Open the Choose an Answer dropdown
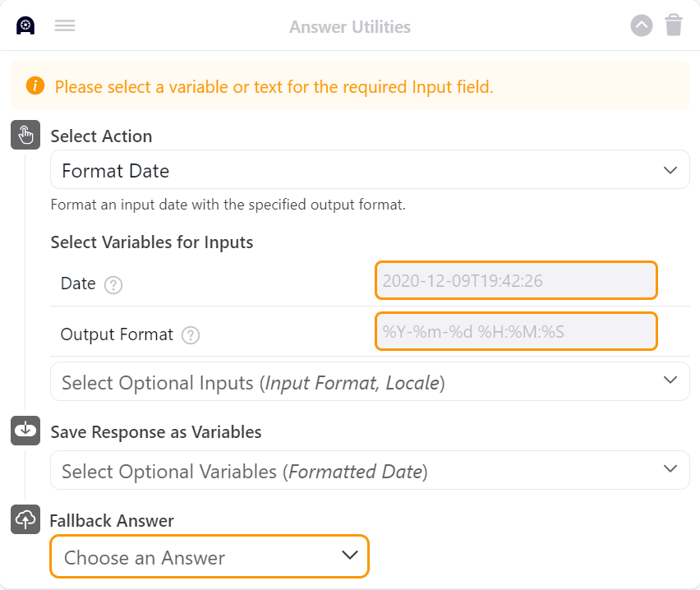The width and height of the screenshot is (700, 590). coord(210,557)
